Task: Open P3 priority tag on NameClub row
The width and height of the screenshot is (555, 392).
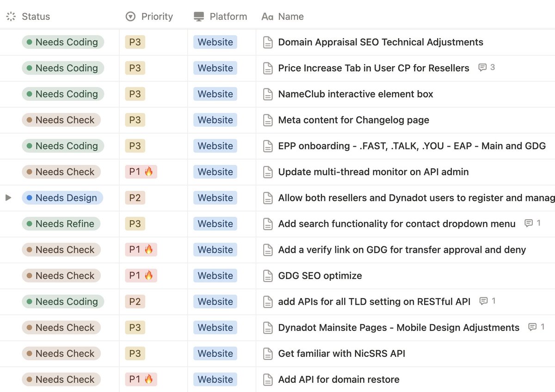Action: coord(135,94)
